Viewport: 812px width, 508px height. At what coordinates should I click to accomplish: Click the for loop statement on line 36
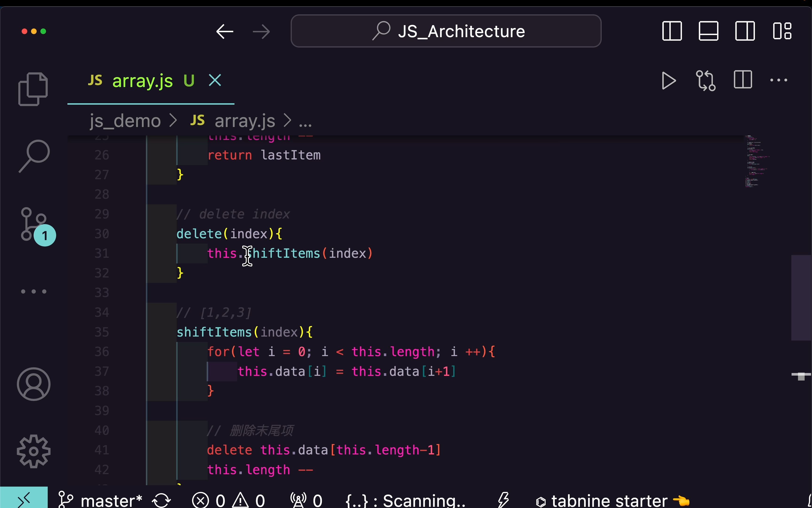click(x=351, y=352)
